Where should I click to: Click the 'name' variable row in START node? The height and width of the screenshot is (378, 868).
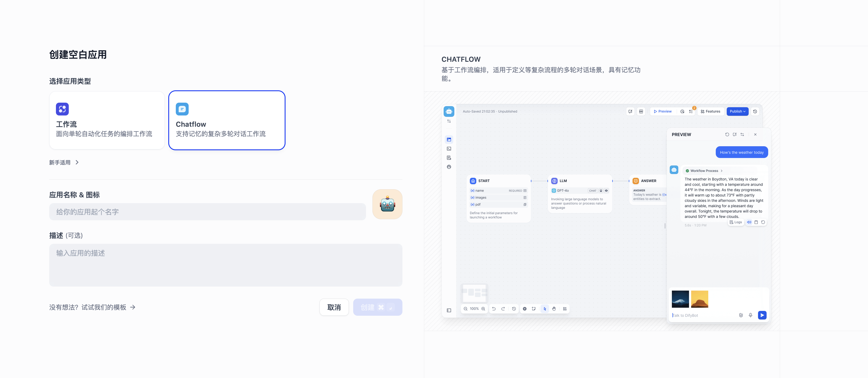(x=498, y=191)
